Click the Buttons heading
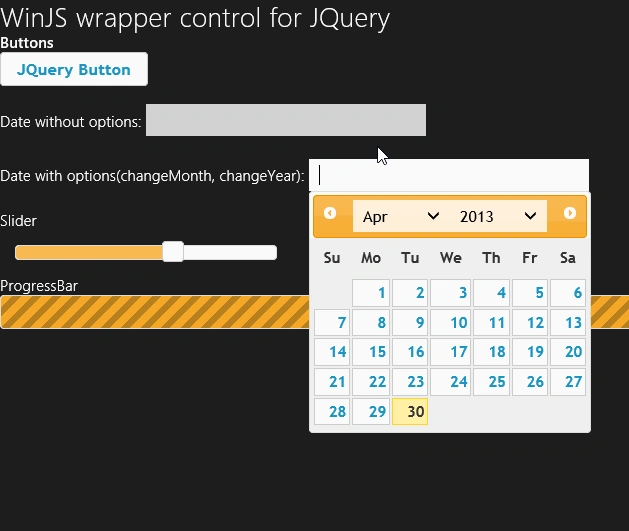 point(27,43)
